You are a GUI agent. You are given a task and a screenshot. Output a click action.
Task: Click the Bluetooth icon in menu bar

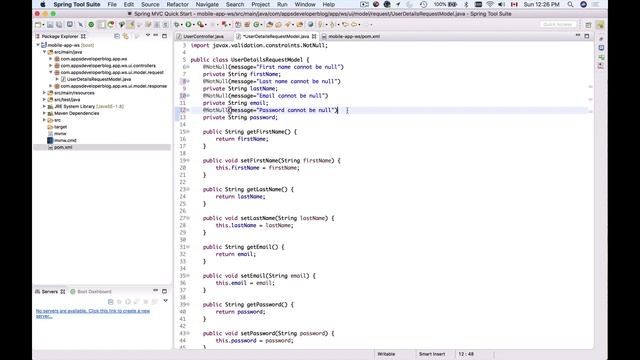click(x=466, y=4)
